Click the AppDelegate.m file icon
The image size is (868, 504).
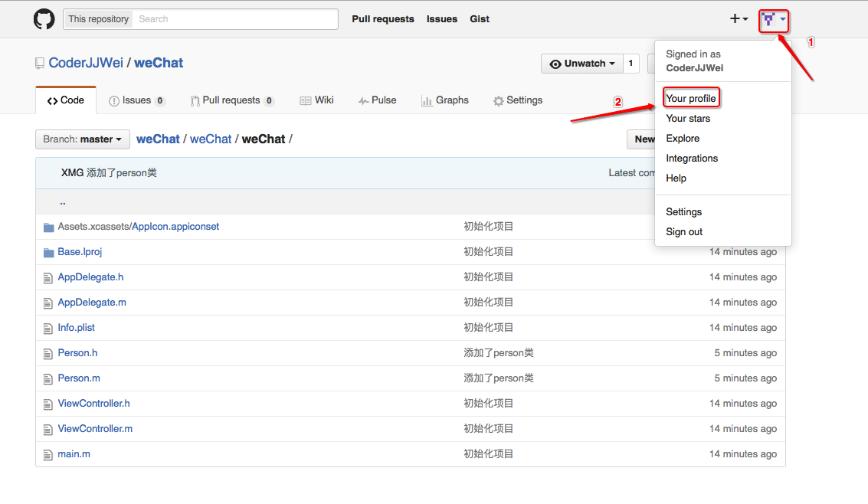click(x=48, y=303)
